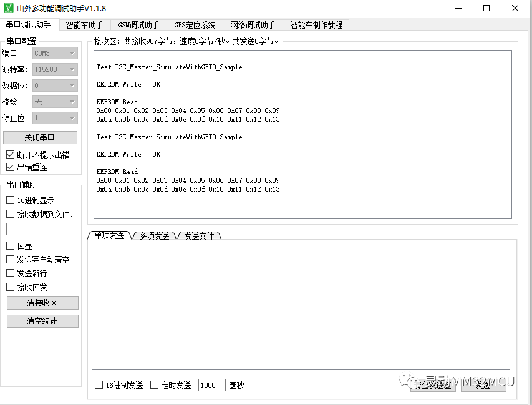Open the GSM调试助手 tab
The height and width of the screenshot is (405, 532).
(138, 25)
